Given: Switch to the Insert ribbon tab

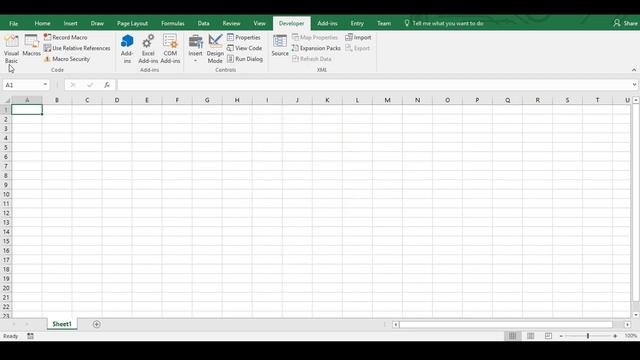Looking at the screenshot, I should (x=71, y=23).
